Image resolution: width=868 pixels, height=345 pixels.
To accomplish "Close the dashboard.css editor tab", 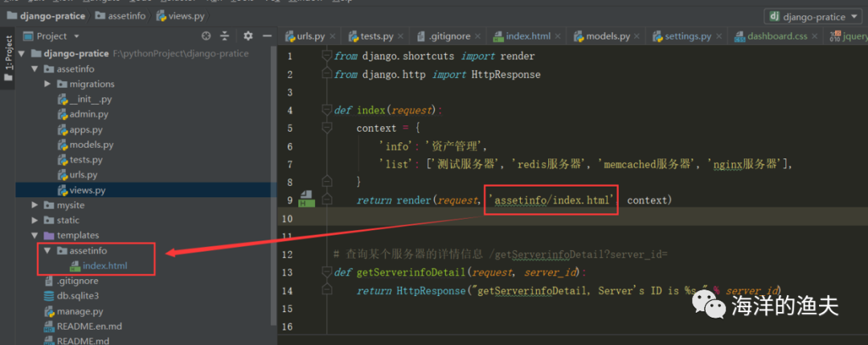I will (x=815, y=36).
